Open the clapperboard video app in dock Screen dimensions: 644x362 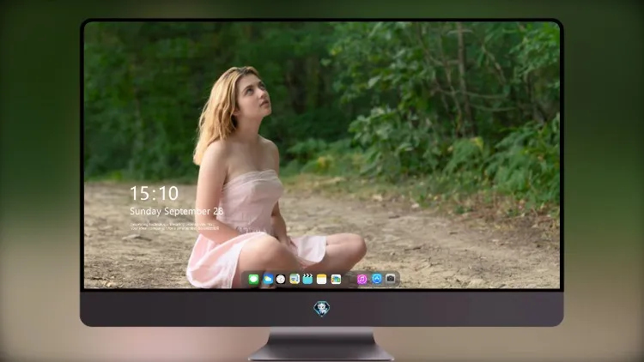tap(307, 279)
